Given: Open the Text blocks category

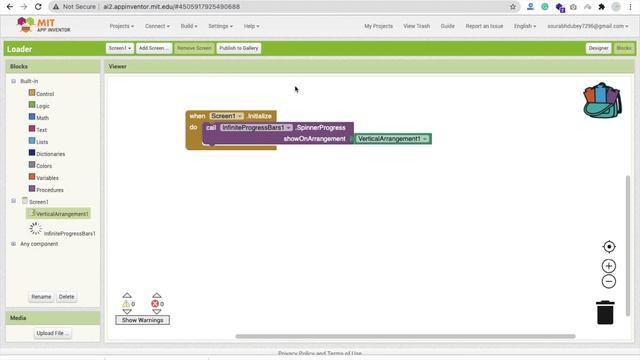Looking at the screenshot, I should pyautogui.click(x=41, y=130).
